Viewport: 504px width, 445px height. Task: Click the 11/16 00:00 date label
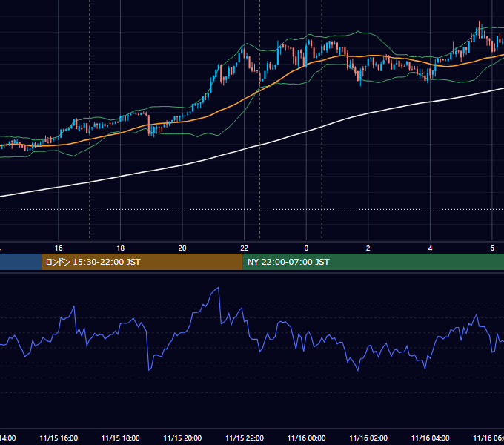tap(306, 438)
